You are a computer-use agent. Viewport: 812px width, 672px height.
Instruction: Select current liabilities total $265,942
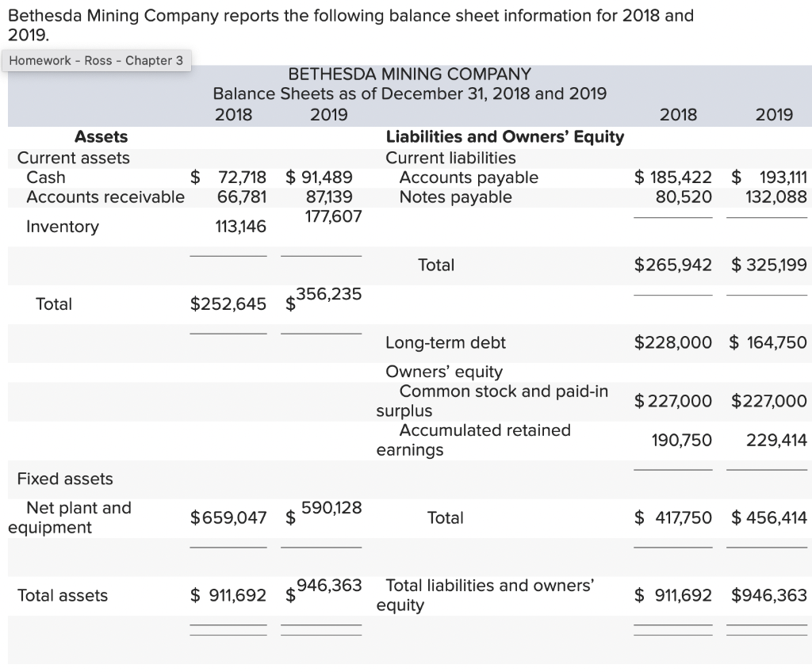point(672,265)
